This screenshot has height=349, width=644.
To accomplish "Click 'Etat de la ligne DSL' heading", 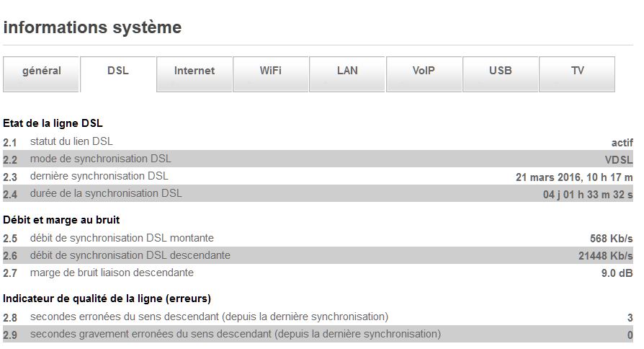I will pos(53,123).
